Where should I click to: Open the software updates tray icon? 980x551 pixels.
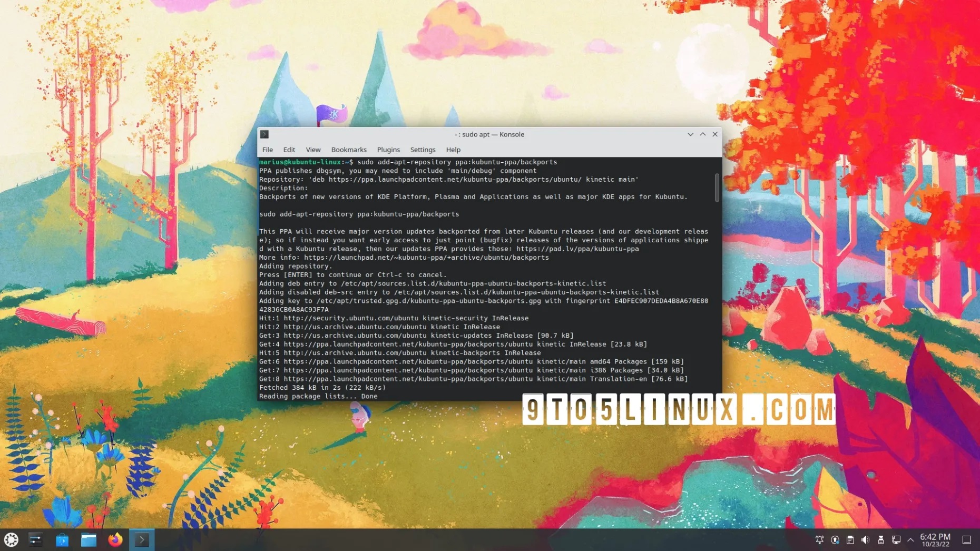(x=835, y=540)
